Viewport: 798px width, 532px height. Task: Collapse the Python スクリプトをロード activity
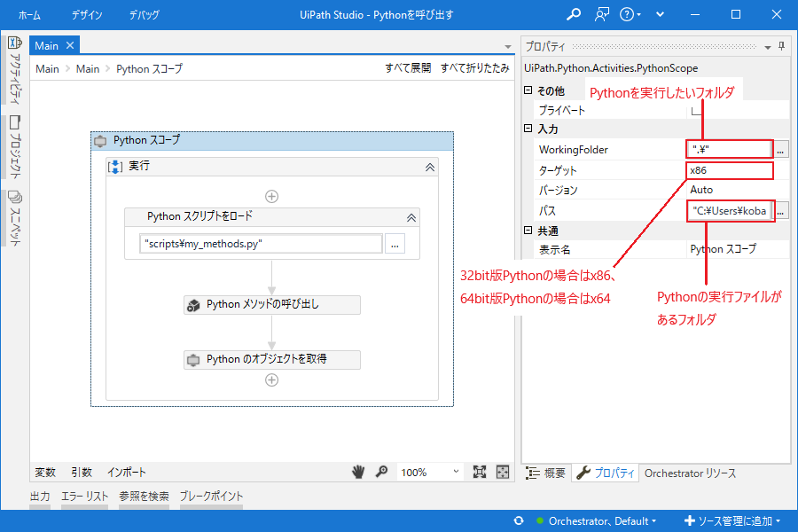coord(411,218)
